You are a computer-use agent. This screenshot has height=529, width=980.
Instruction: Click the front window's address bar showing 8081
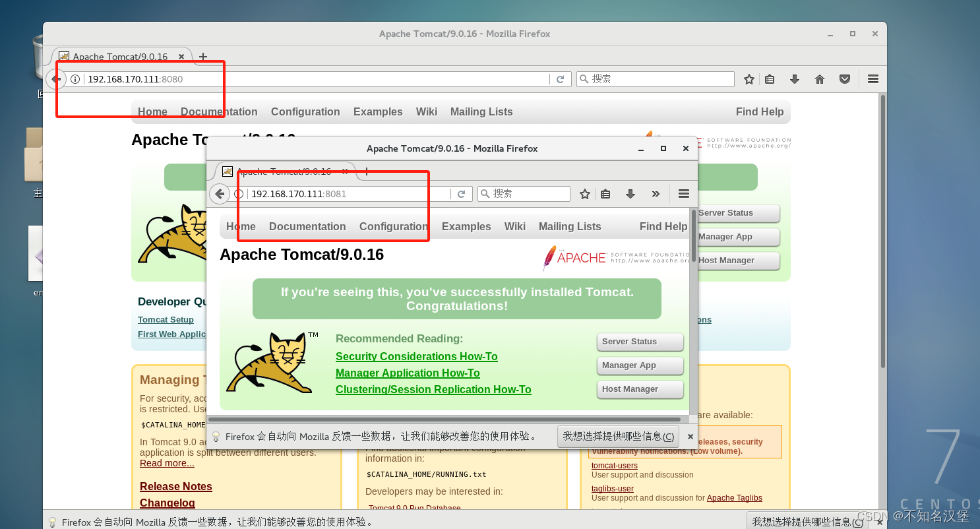point(348,194)
